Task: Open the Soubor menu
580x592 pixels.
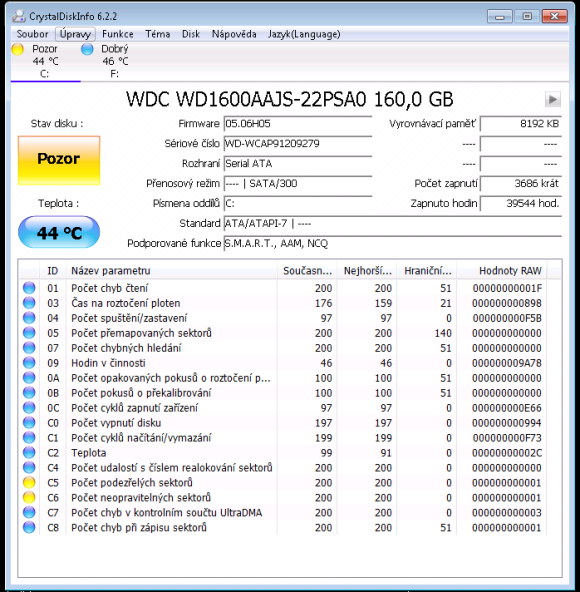Action: click(x=32, y=34)
